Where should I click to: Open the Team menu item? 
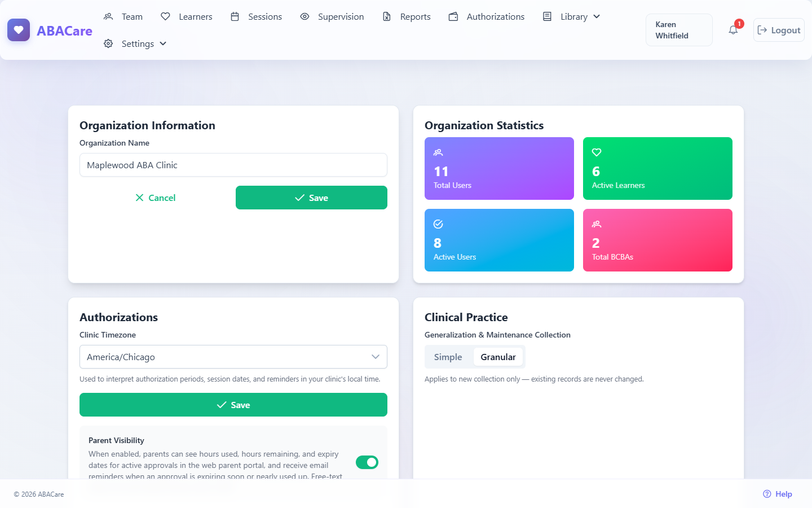coord(123,16)
